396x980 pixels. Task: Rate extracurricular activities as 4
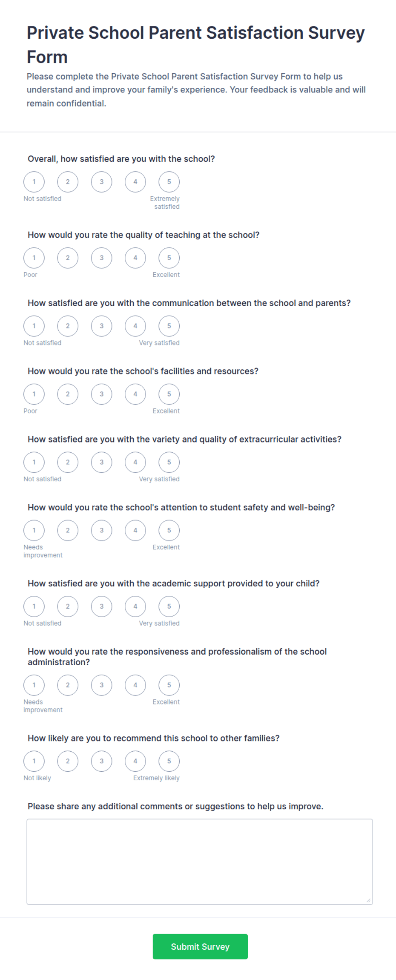tap(135, 463)
